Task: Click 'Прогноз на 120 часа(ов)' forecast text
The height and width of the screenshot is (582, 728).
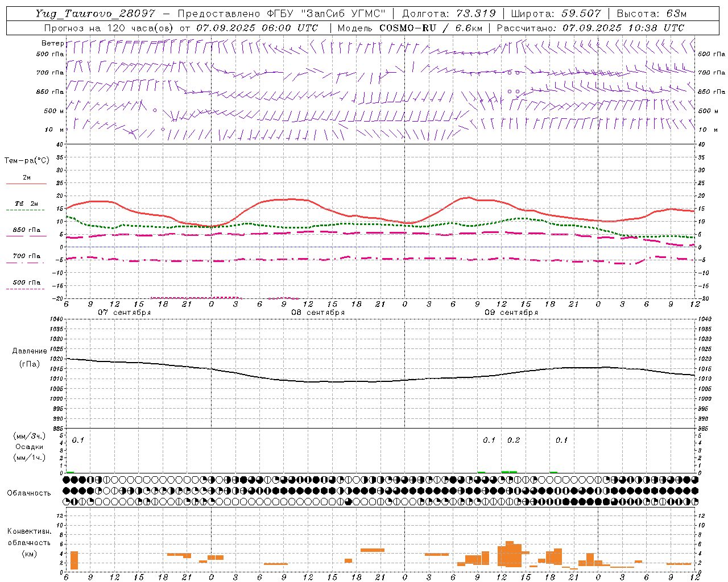Action: (109, 28)
